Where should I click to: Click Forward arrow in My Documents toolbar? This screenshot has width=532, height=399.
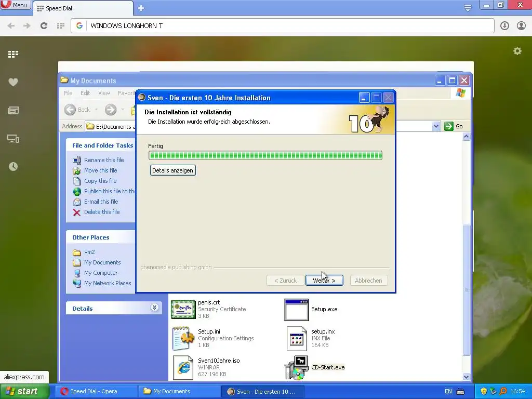click(x=111, y=110)
